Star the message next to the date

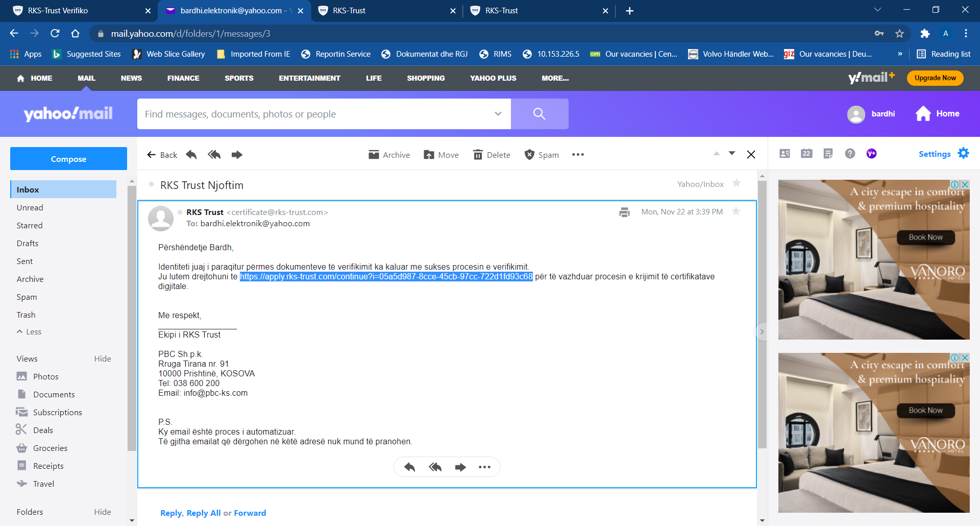[736, 211]
